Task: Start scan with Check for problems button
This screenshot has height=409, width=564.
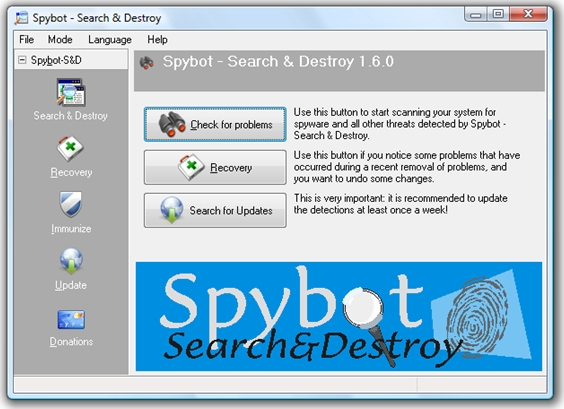Action: 215,124
